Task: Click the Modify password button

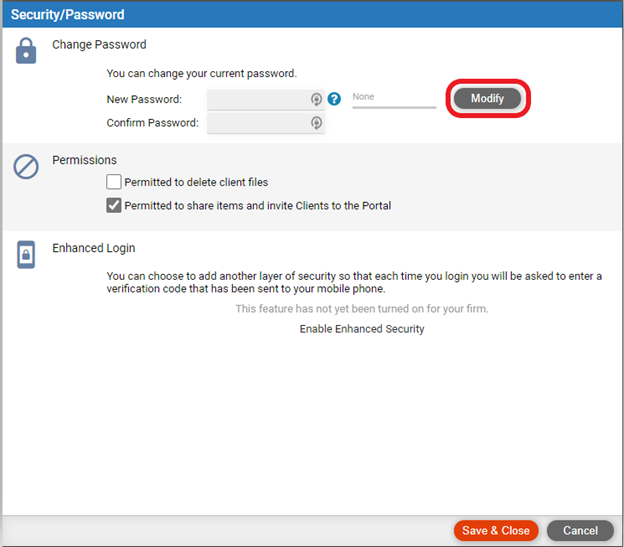Action: point(488,98)
